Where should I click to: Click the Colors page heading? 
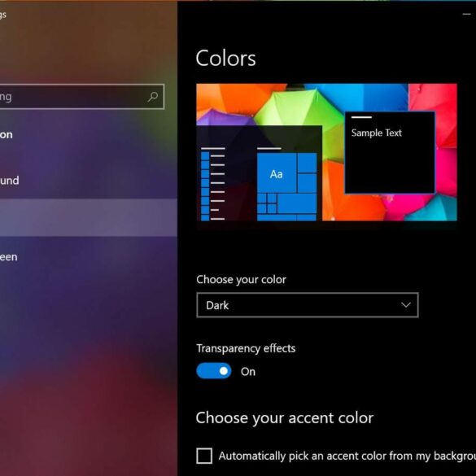(x=225, y=58)
